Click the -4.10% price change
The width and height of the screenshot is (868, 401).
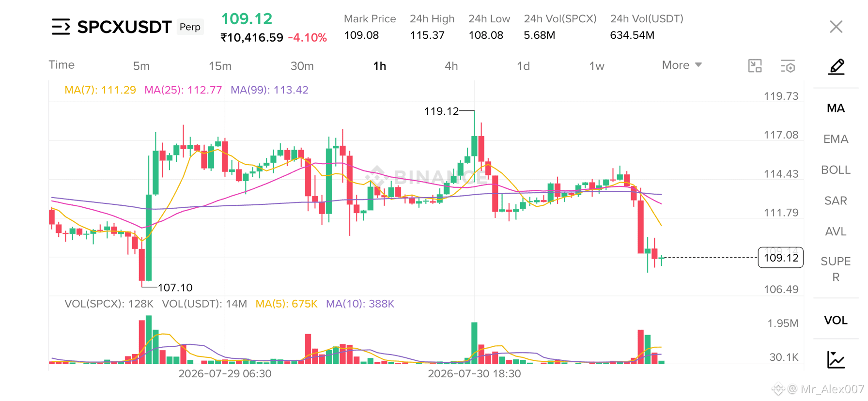click(308, 38)
